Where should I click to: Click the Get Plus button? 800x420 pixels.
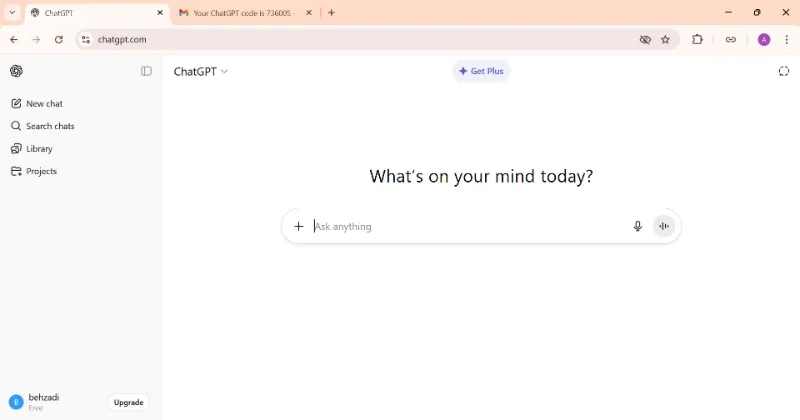(x=481, y=71)
